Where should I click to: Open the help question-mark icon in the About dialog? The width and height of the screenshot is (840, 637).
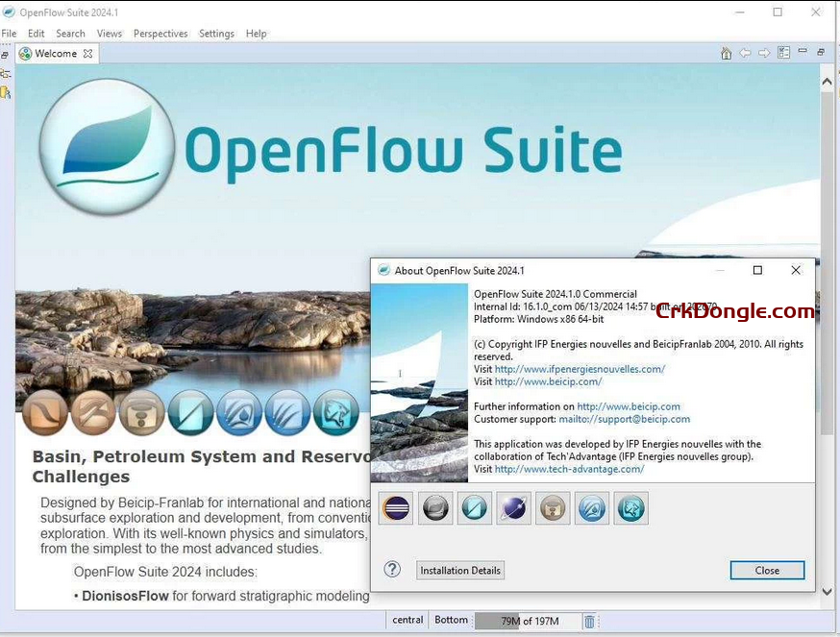392,570
